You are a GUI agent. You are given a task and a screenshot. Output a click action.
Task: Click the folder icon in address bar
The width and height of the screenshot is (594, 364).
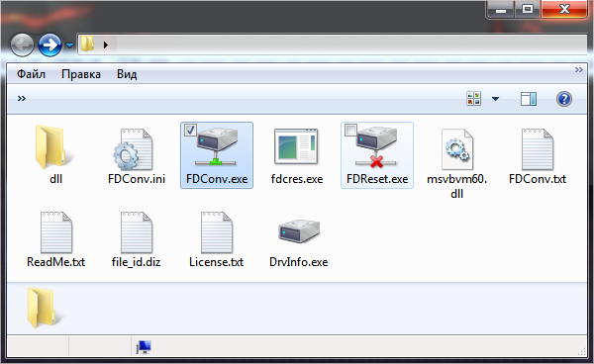coord(87,45)
